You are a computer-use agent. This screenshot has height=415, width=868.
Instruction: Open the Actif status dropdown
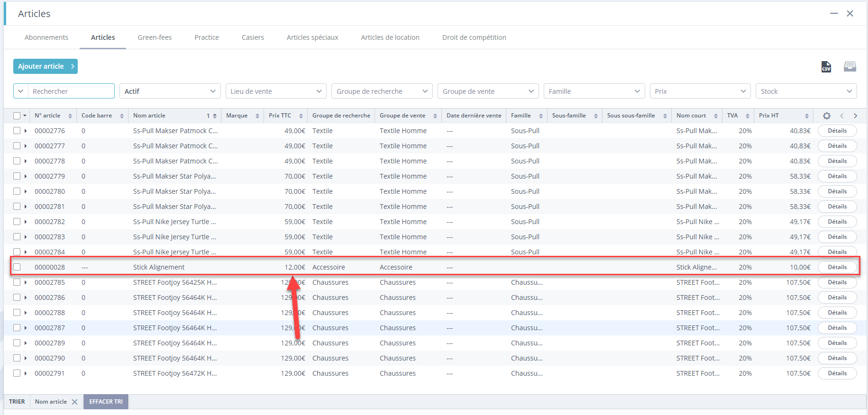coord(170,91)
